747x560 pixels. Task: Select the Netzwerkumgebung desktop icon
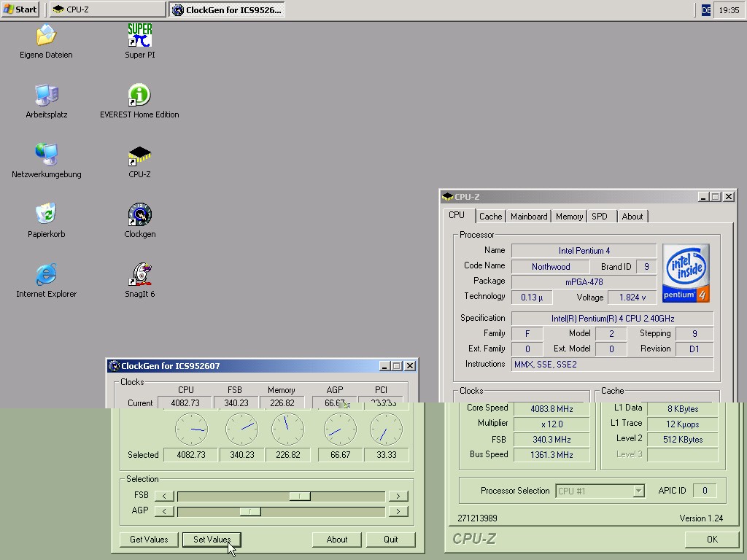[46, 155]
